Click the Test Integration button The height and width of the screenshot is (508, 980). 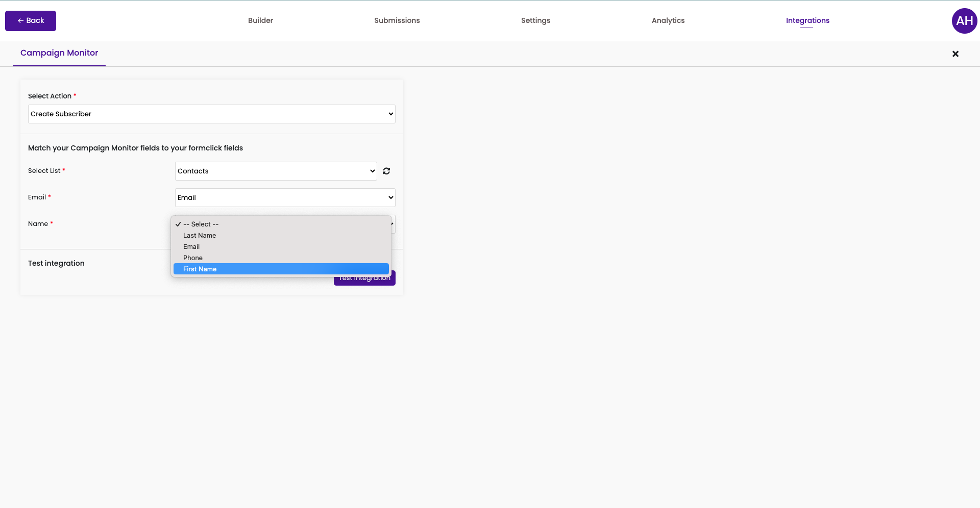pyautogui.click(x=364, y=278)
